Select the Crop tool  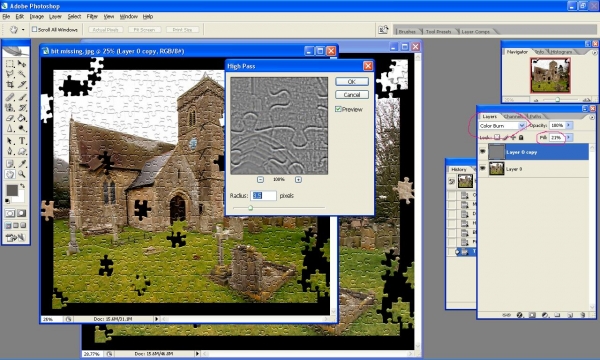coord(10,84)
